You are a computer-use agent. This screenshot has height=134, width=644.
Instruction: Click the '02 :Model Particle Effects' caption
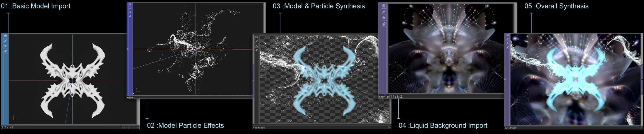pyautogui.click(x=185, y=125)
